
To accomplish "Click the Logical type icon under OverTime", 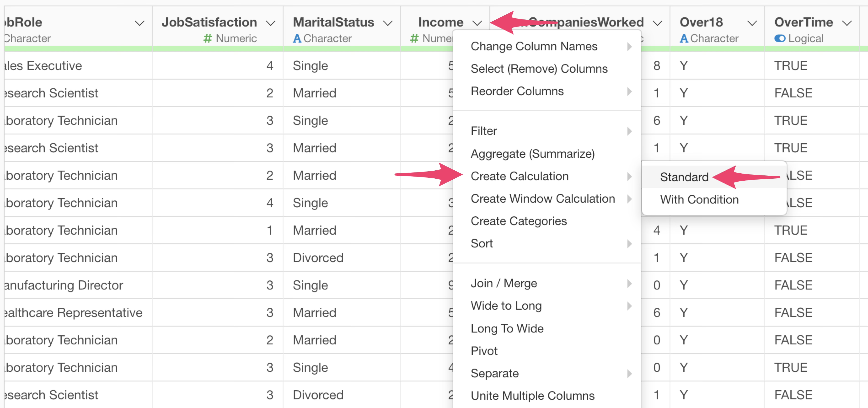I will 780,38.
